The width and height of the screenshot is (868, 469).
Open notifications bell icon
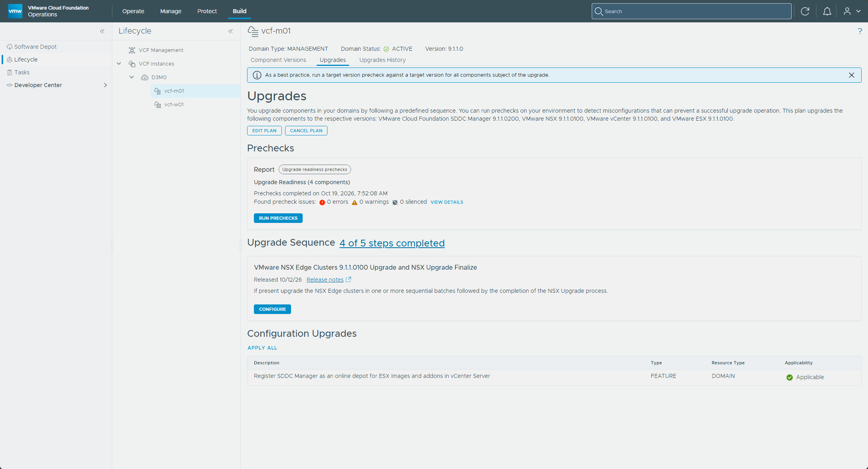pyautogui.click(x=827, y=11)
